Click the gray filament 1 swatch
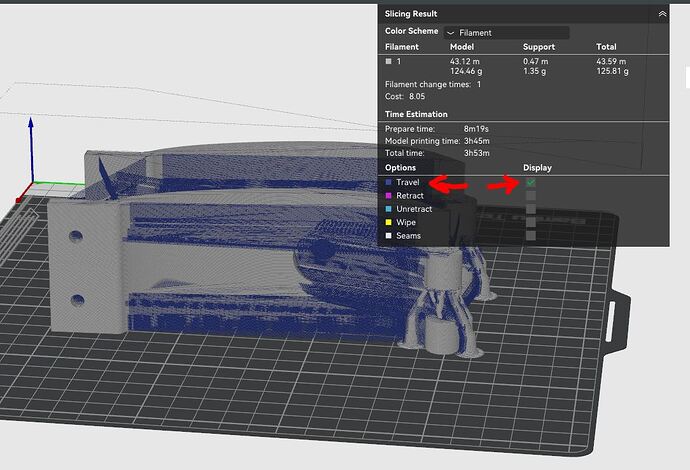 point(389,61)
